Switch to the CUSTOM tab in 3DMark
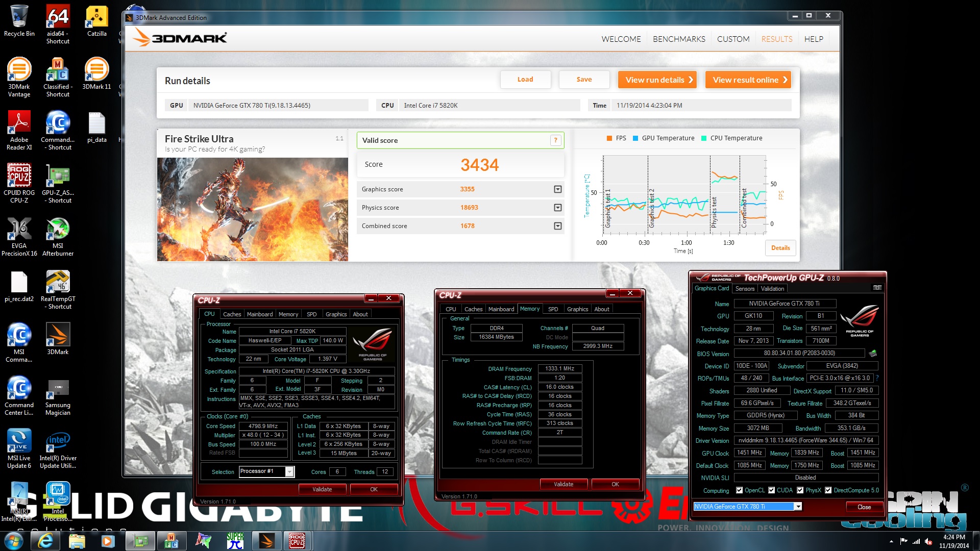Screen dimensions: 980x551 pos(733,39)
